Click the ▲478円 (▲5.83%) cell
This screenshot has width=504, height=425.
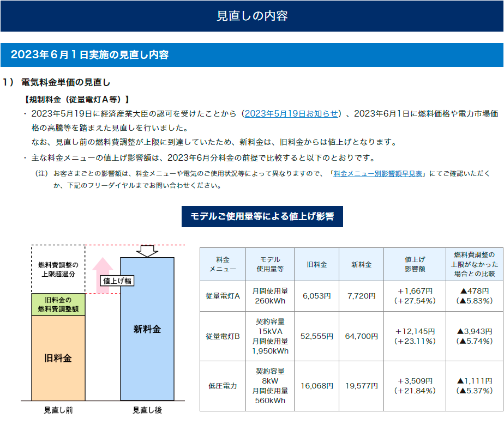[x=475, y=296]
